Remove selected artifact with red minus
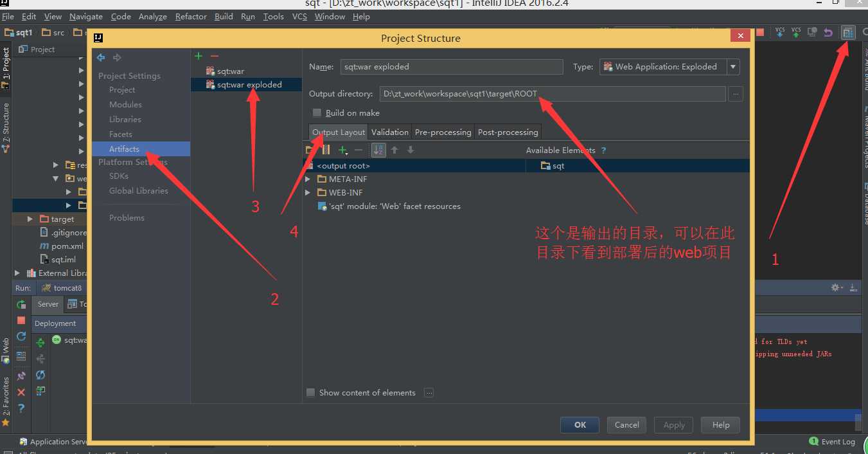The width and height of the screenshot is (868, 454). click(x=215, y=57)
